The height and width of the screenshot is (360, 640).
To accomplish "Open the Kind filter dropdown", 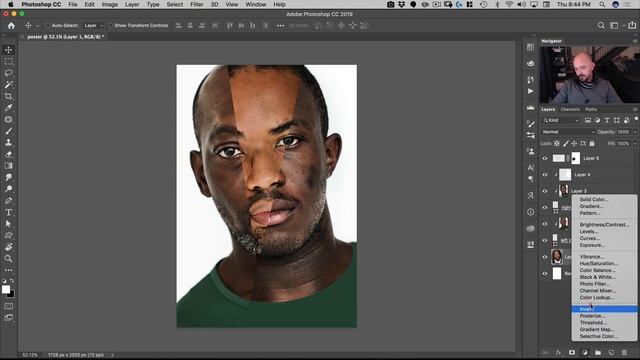I will (561, 120).
